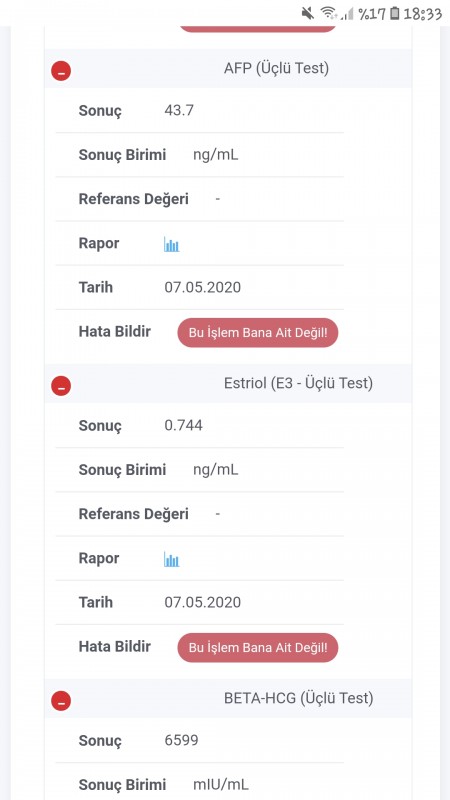Viewport: 450px width, 800px height.
Task: Tap the Wi-Fi icon in status bar
Action: pos(329,13)
